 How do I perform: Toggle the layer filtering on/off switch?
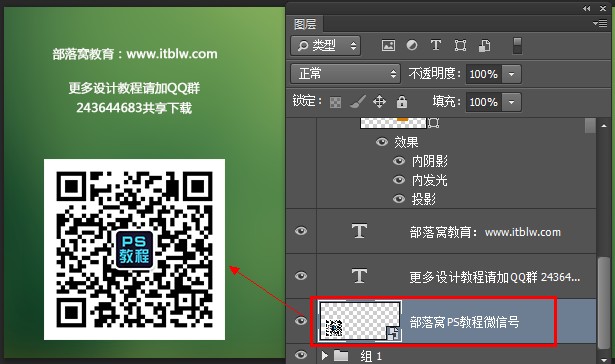517,46
